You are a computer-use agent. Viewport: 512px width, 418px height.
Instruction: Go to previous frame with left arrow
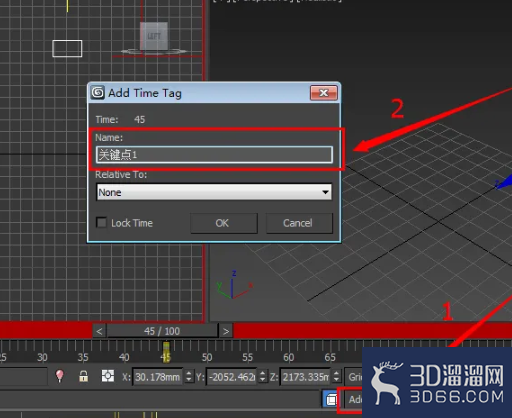click(x=99, y=331)
